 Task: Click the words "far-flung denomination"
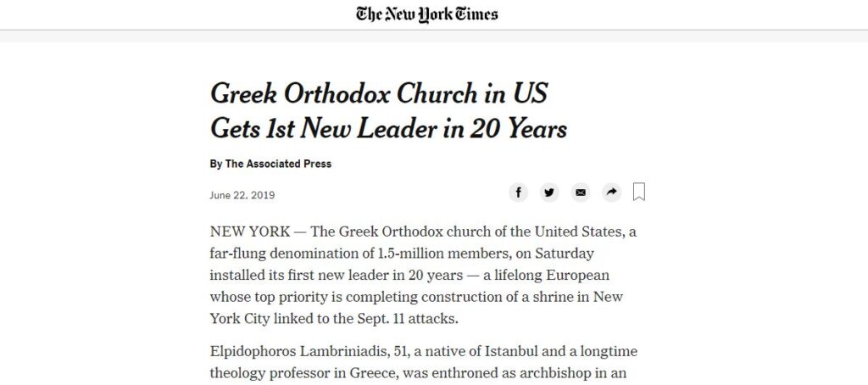click(x=281, y=254)
